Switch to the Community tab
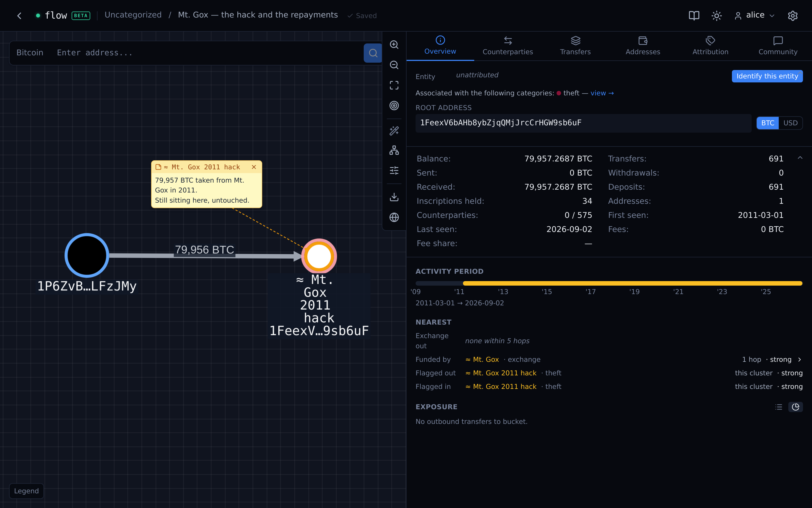812x508 pixels. (x=778, y=46)
